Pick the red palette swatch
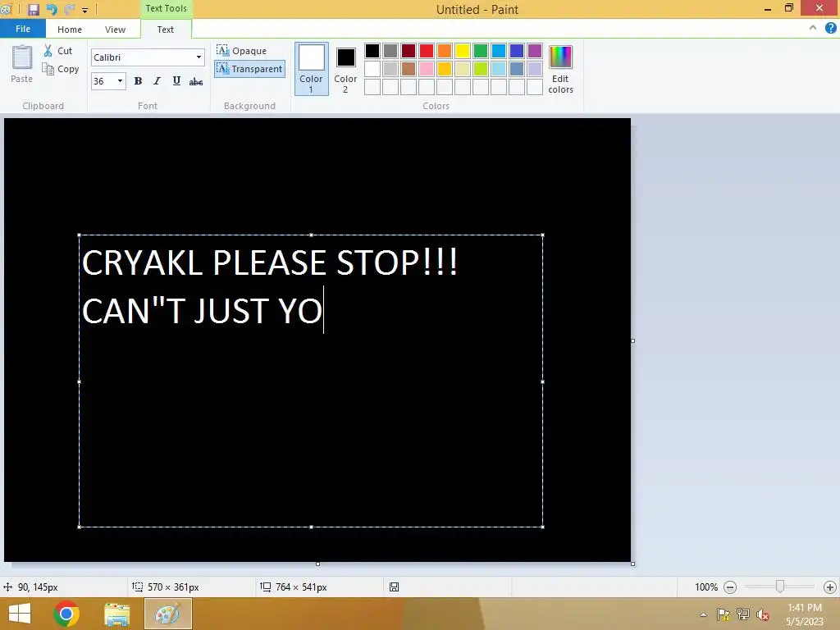The width and height of the screenshot is (840, 630). pos(427,51)
